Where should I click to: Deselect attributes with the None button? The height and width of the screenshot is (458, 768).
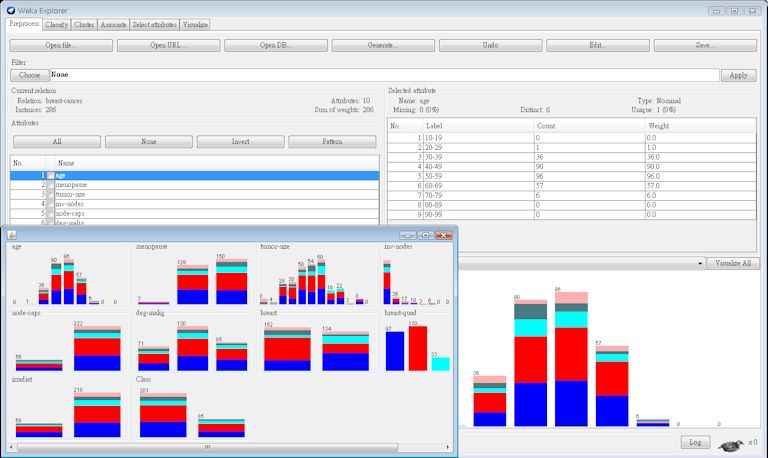[x=149, y=142]
